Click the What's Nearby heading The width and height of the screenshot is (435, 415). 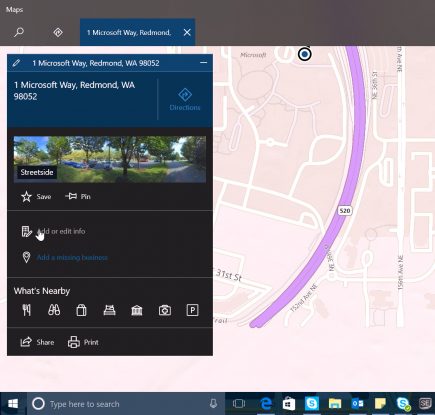click(x=42, y=291)
